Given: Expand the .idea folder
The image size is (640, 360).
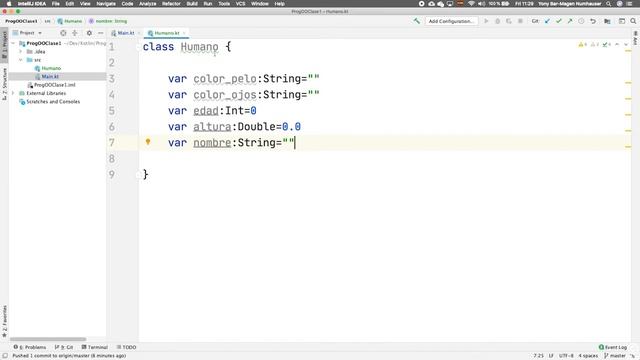Looking at the screenshot, I should (x=20, y=51).
